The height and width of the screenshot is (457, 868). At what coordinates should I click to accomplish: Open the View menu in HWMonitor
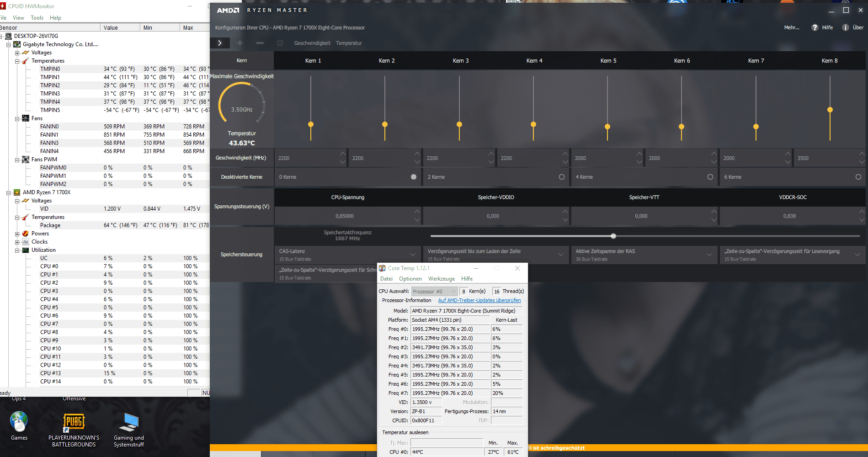[x=18, y=18]
